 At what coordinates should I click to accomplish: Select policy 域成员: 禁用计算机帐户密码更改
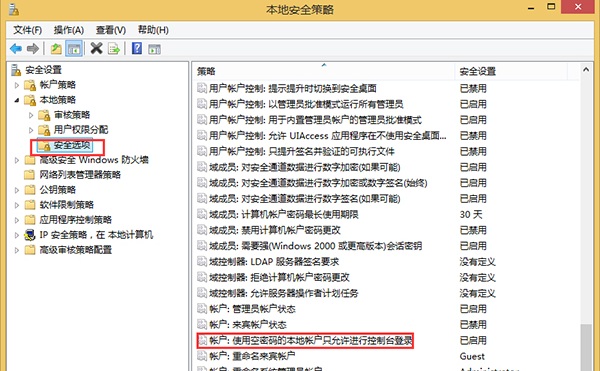pos(275,230)
